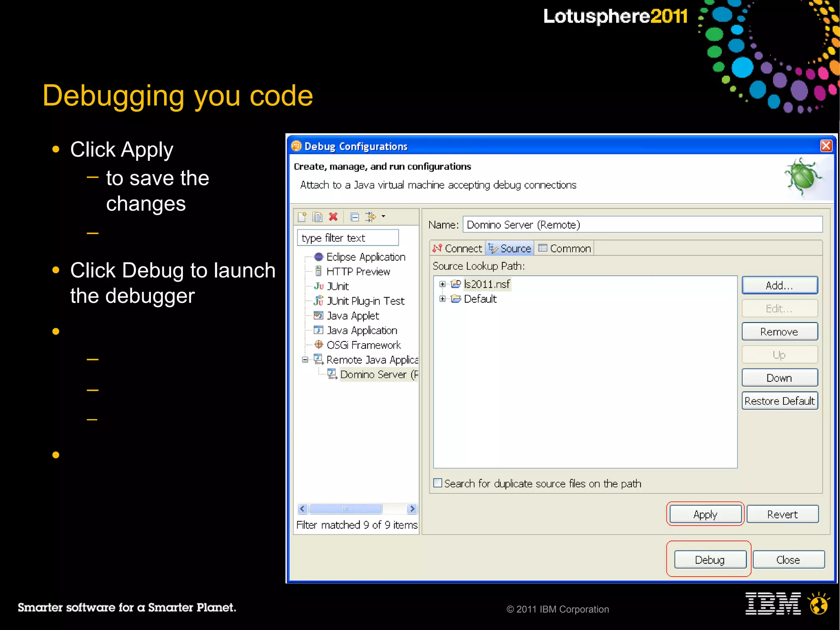Viewport: 840px width, 630px height.
Task: Click the right arrow of horizontal scrollbar
Action: (x=412, y=509)
